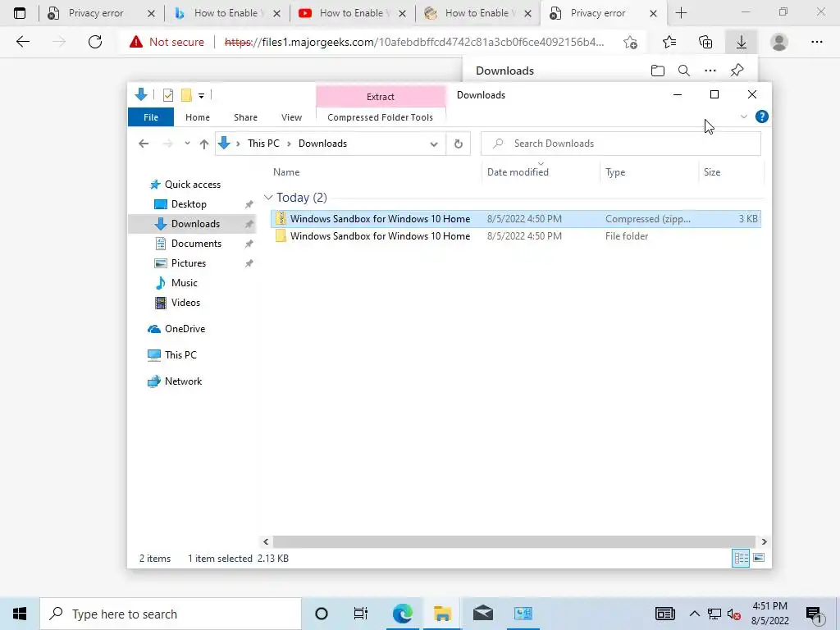840x630 pixels.
Task: Select OneDrive in navigation pane
Action: tap(185, 329)
